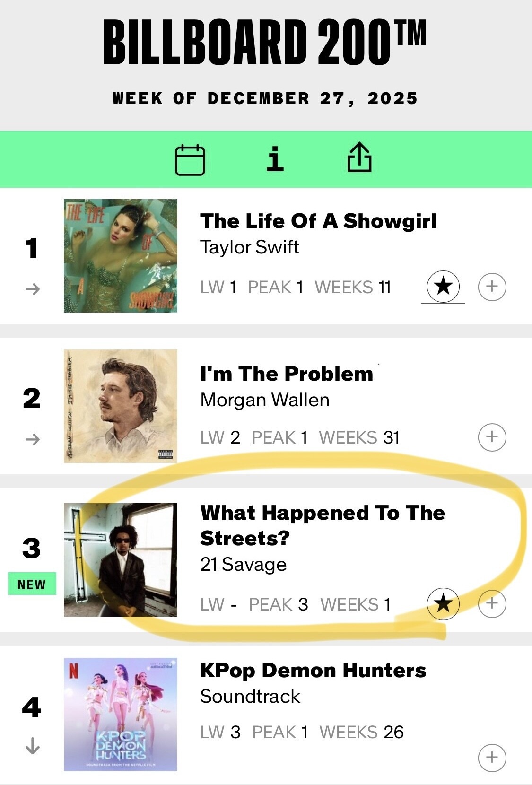Click star badge on What Happened To The Streets
The image size is (532, 785).
point(443,603)
